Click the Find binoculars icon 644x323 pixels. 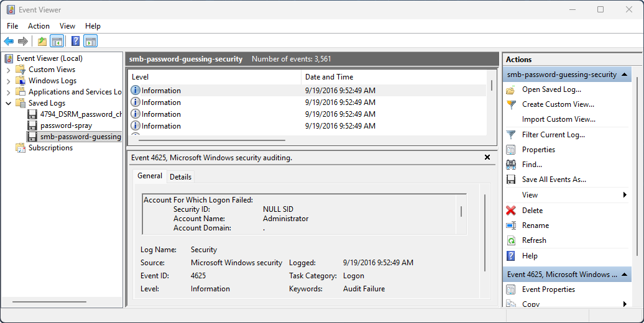511,165
